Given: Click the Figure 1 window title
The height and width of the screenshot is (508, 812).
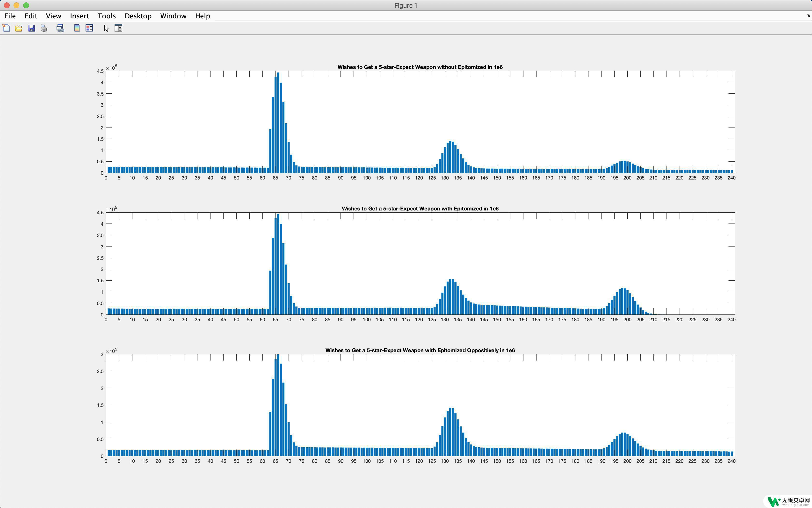Looking at the screenshot, I should [x=406, y=5].
